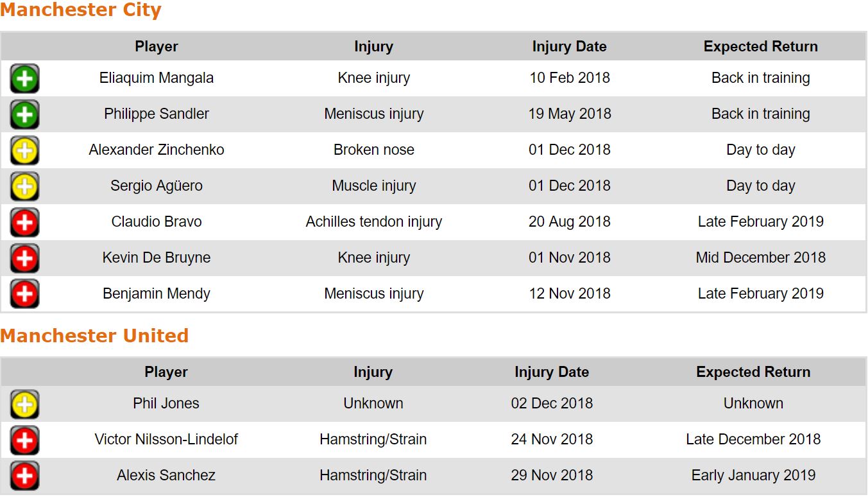Click Expected Return header in Manchester United table
This screenshot has width=868, height=497.
click(x=753, y=372)
